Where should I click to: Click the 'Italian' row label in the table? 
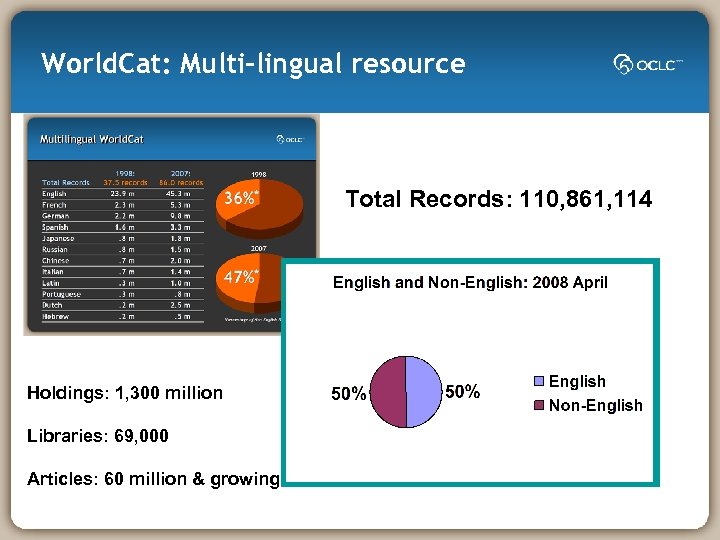53,271
